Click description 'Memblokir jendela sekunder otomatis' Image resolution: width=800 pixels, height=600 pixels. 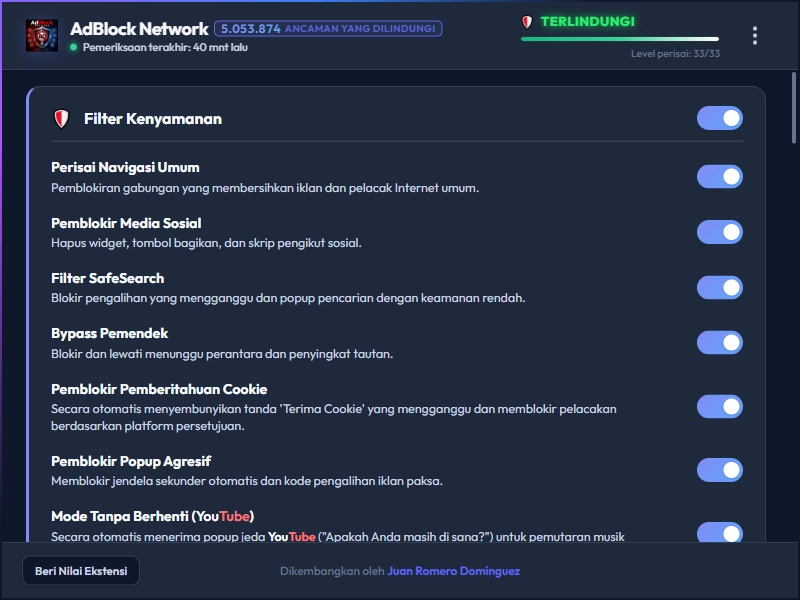point(247,481)
